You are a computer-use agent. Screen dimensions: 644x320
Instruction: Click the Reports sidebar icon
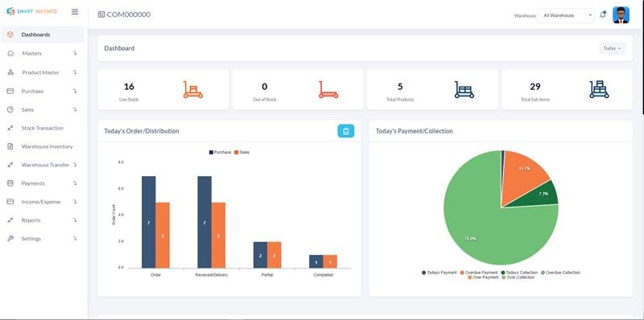pos(10,220)
